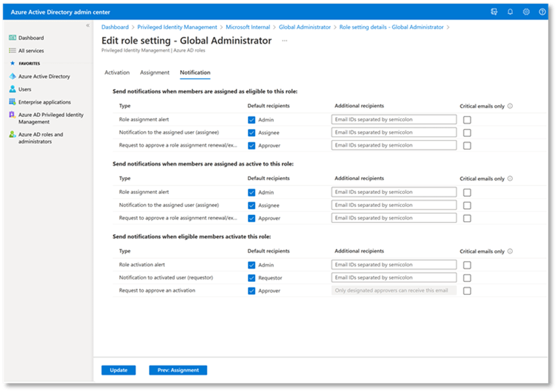Image resolution: width=557 pixels, height=392 pixels.
Task: Click additional recipients field for role activation alert
Action: (x=394, y=265)
